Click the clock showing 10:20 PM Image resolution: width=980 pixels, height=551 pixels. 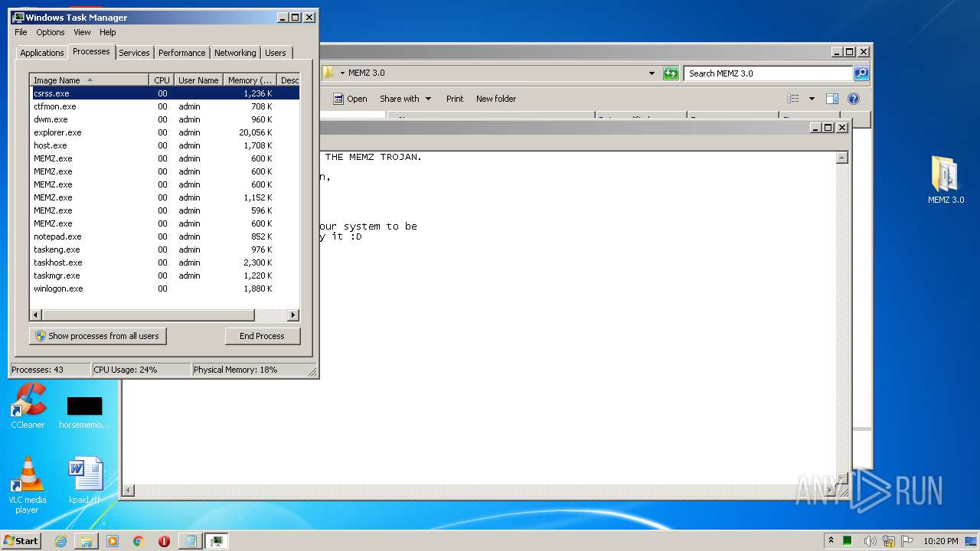[941, 541]
